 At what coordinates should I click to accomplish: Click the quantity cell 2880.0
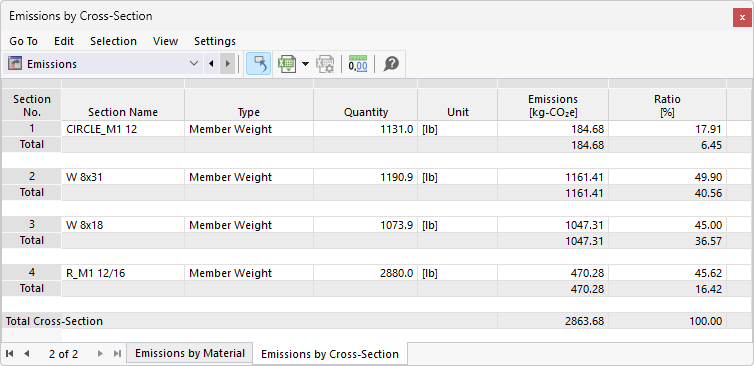point(366,273)
